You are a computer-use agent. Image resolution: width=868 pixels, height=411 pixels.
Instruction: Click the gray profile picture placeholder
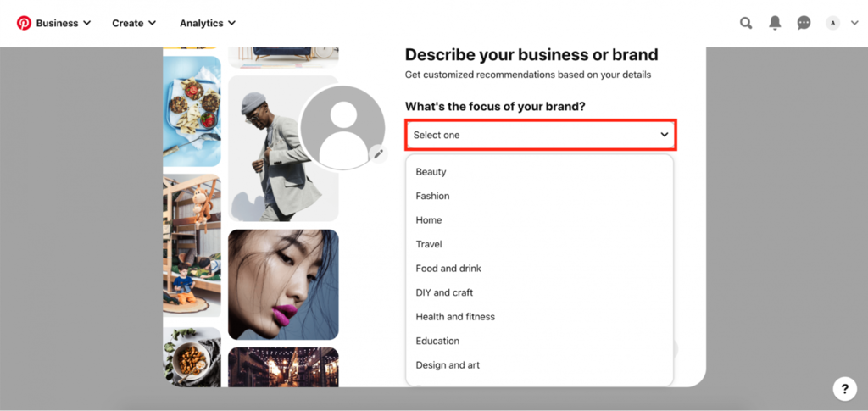[342, 127]
